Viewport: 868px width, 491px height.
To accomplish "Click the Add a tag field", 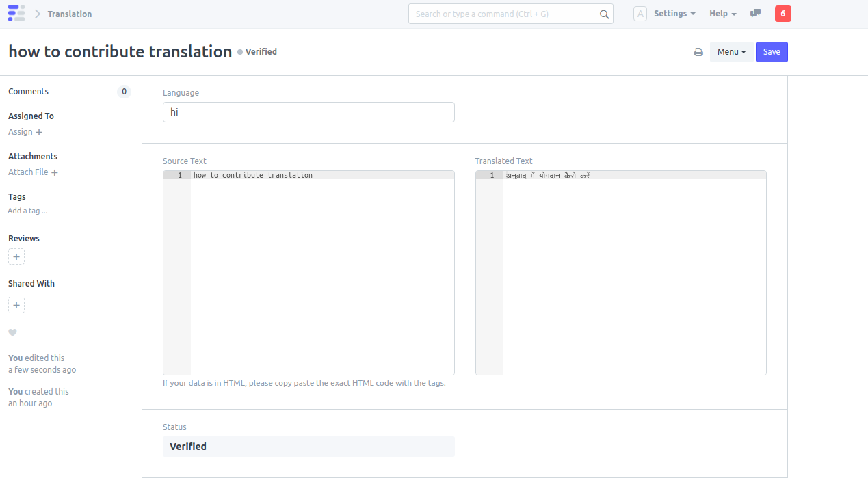I will click(x=27, y=211).
